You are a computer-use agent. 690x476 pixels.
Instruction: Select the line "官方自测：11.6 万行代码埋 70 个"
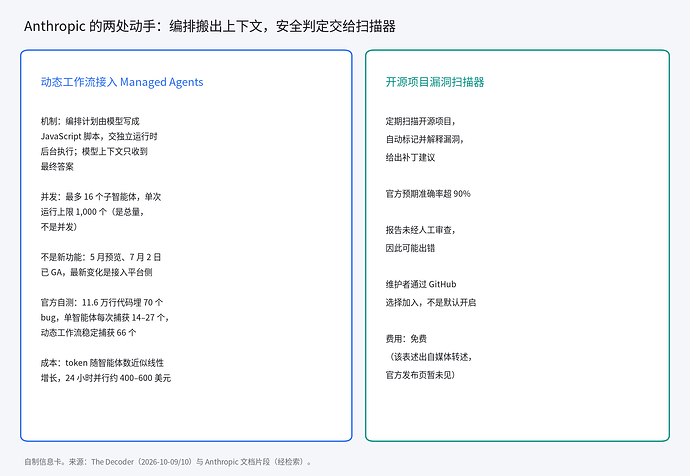tap(102, 303)
